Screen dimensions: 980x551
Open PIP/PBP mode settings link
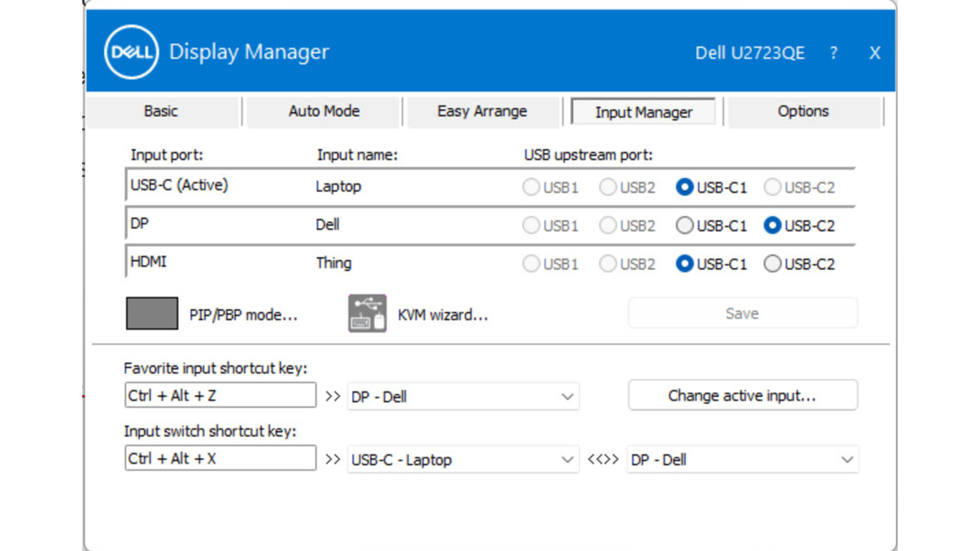(x=243, y=315)
